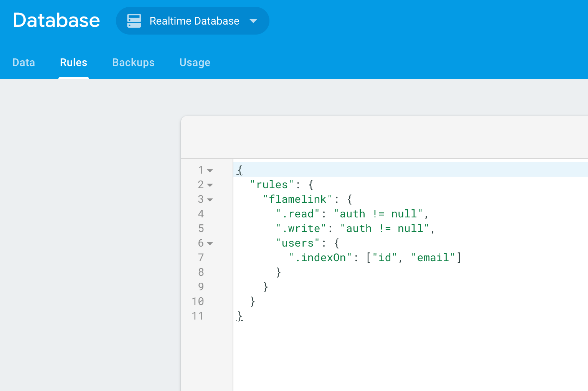The image size is (588, 391).
Task: Click the "email" string in the array
Action: (x=434, y=257)
